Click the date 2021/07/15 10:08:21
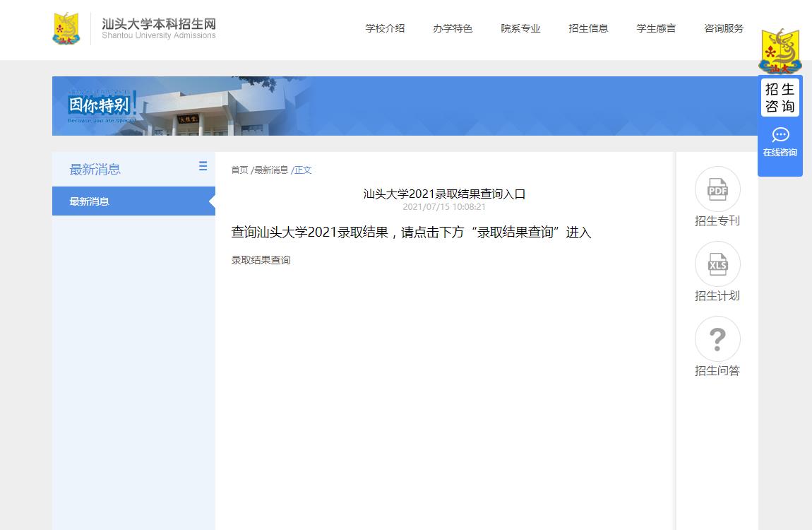This screenshot has width=812, height=530. [x=444, y=207]
